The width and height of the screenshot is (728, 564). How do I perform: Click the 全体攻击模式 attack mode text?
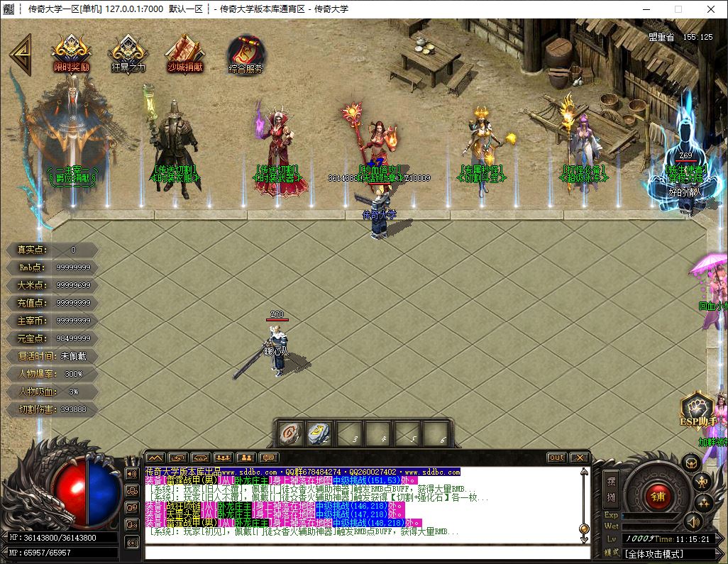click(654, 554)
